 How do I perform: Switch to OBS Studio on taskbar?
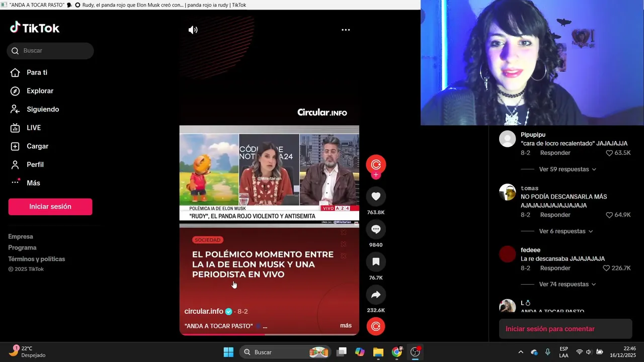[415, 352]
